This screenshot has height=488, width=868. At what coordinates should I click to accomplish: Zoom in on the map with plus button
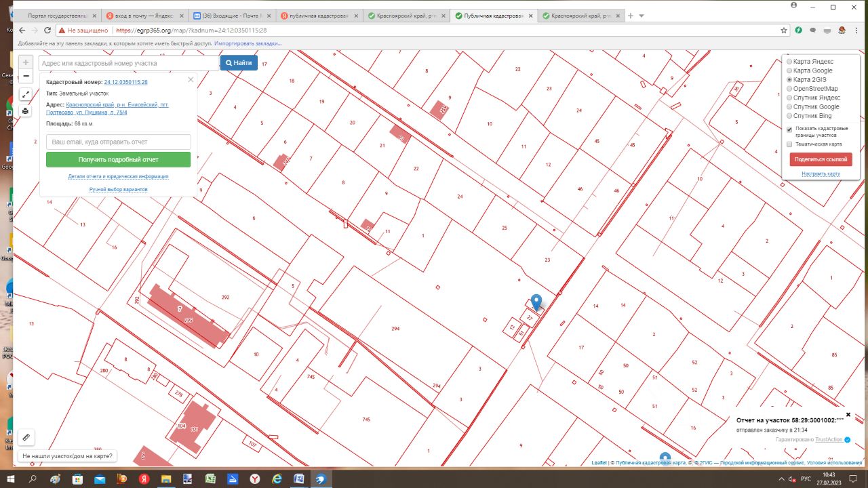(26, 62)
